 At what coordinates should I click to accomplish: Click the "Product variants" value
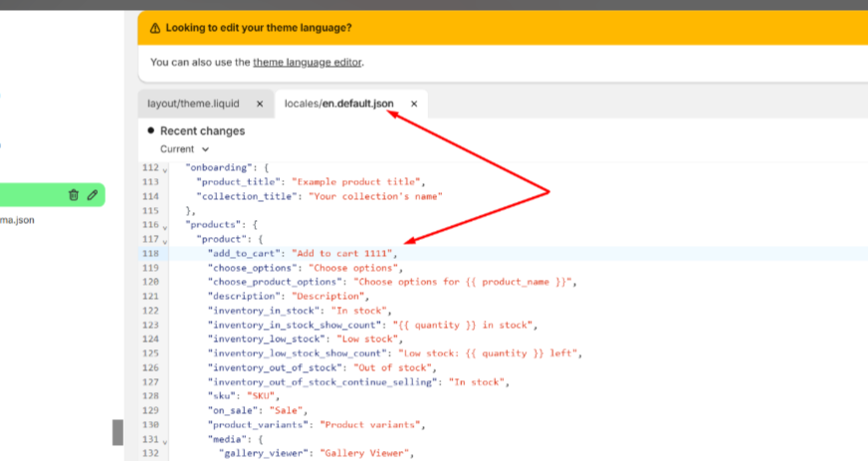point(369,424)
